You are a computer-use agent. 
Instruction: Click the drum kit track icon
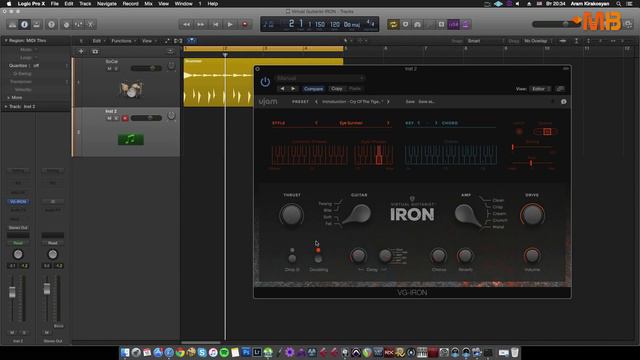tap(131, 89)
